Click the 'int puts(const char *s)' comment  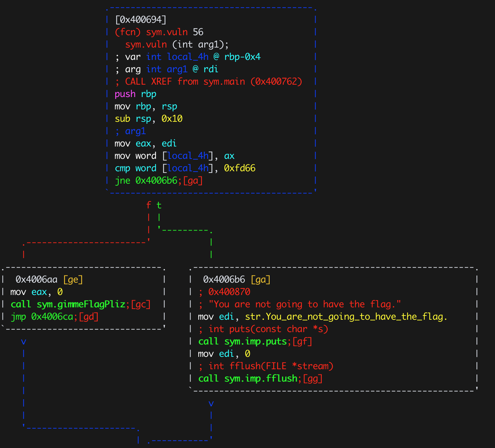coord(268,329)
